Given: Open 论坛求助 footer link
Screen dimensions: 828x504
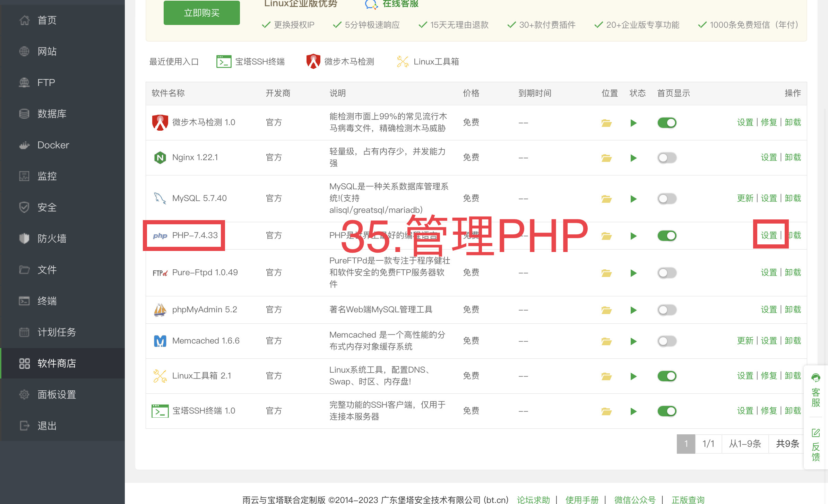Looking at the screenshot, I should click(x=533, y=499).
